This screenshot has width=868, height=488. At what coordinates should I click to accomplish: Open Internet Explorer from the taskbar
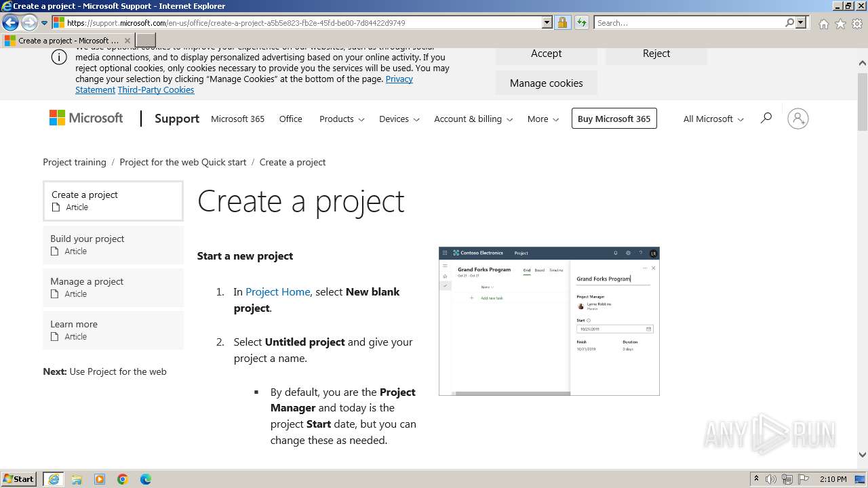[x=54, y=479]
